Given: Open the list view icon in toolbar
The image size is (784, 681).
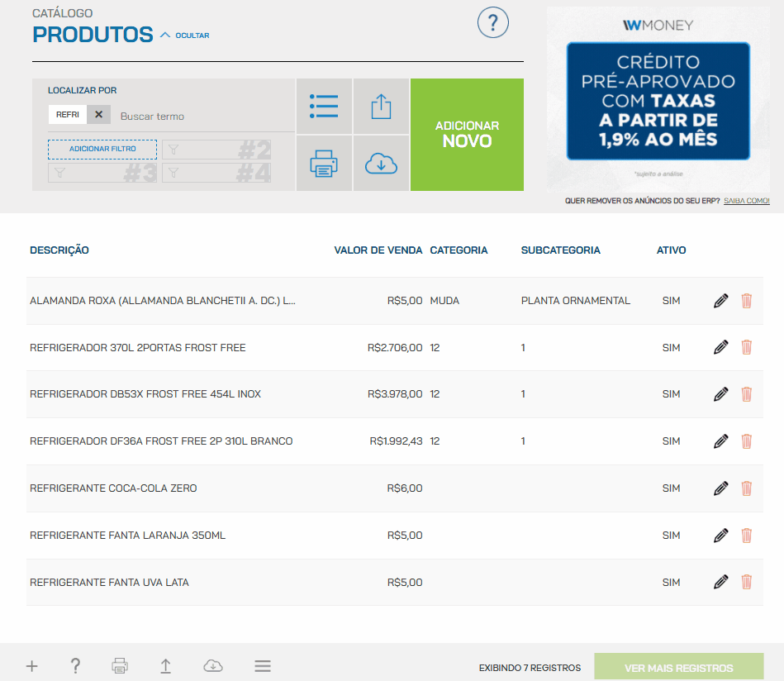Looking at the screenshot, I should [324, 106].
